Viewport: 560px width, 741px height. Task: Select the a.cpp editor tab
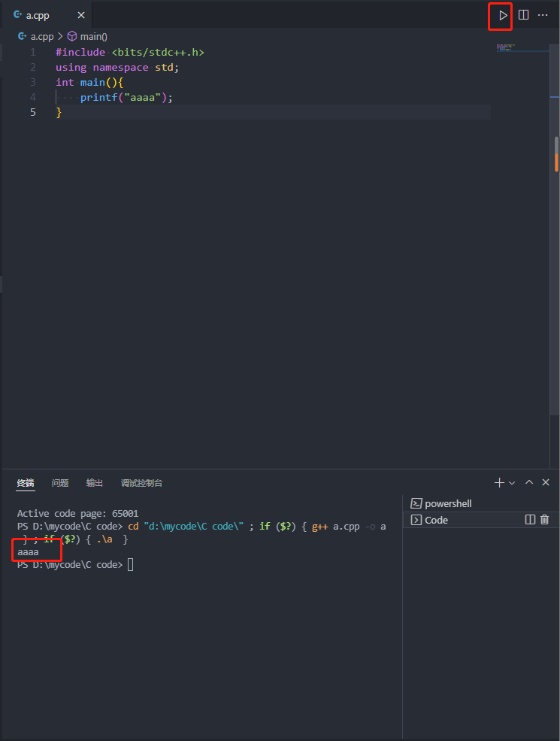(47, 15)
